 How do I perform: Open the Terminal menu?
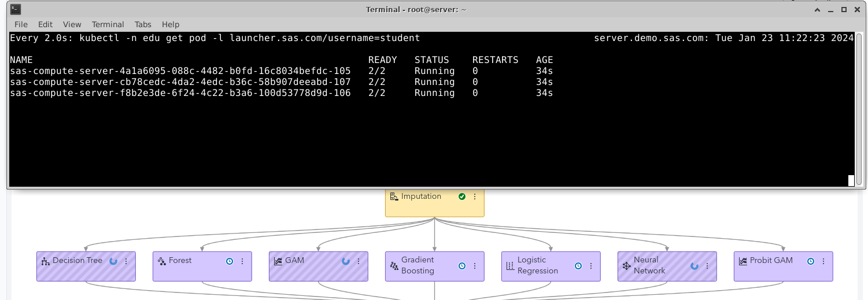[x=108, y=24]
